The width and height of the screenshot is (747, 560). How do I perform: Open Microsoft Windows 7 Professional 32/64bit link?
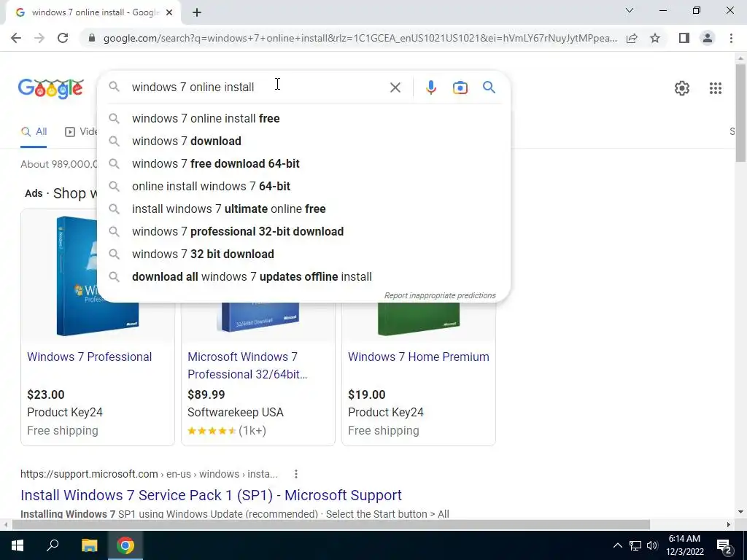coord(247,365)
